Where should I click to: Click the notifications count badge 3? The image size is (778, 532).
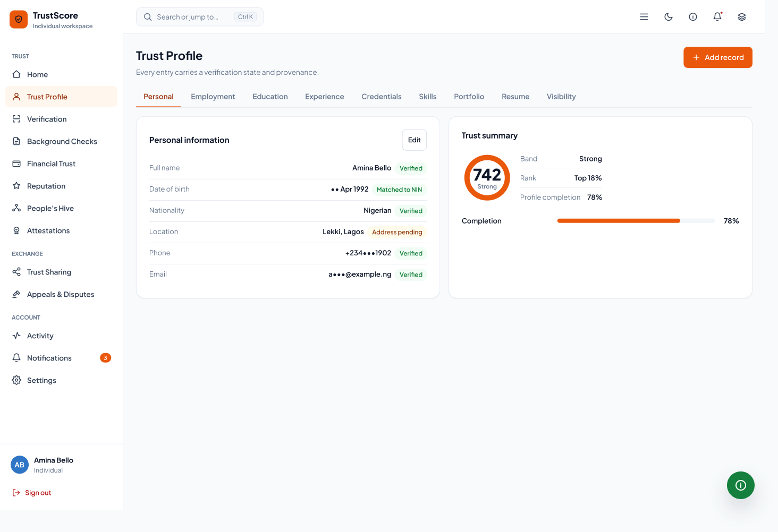tap(105, 358)
